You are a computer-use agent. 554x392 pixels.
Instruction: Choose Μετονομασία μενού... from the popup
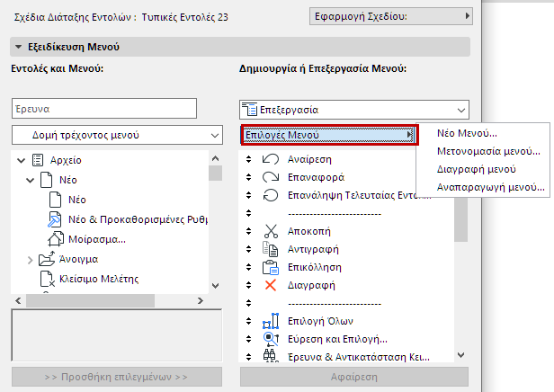coord(487,150)
